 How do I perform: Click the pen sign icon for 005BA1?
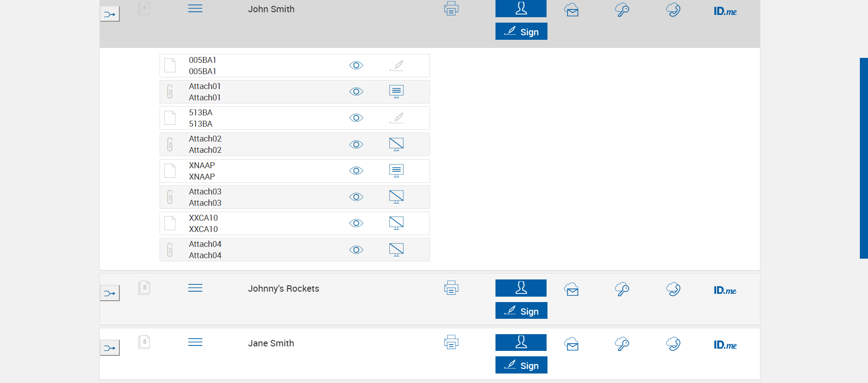396,66
